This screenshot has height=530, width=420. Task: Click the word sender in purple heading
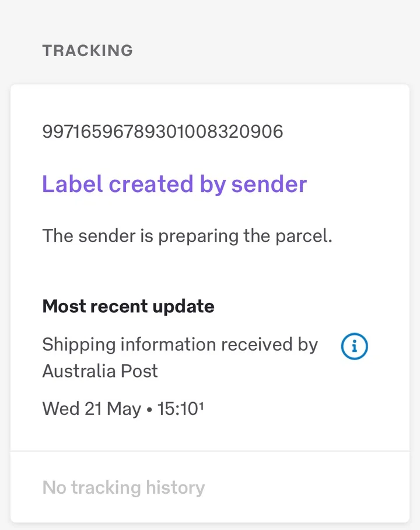(269, 184)
